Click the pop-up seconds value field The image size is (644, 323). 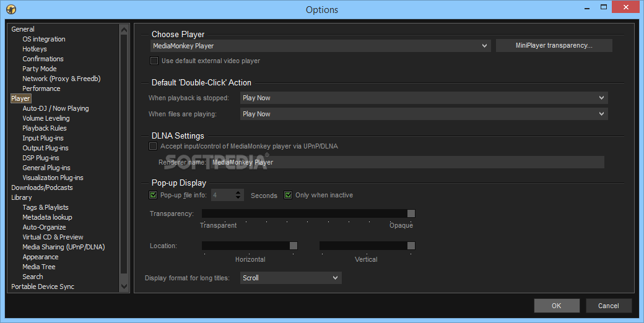coord(222,195)
